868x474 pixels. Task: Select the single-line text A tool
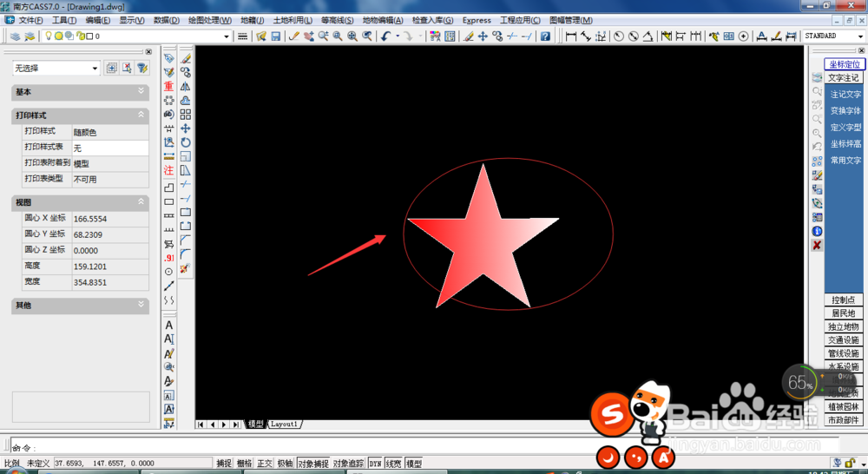click(169, 326)
